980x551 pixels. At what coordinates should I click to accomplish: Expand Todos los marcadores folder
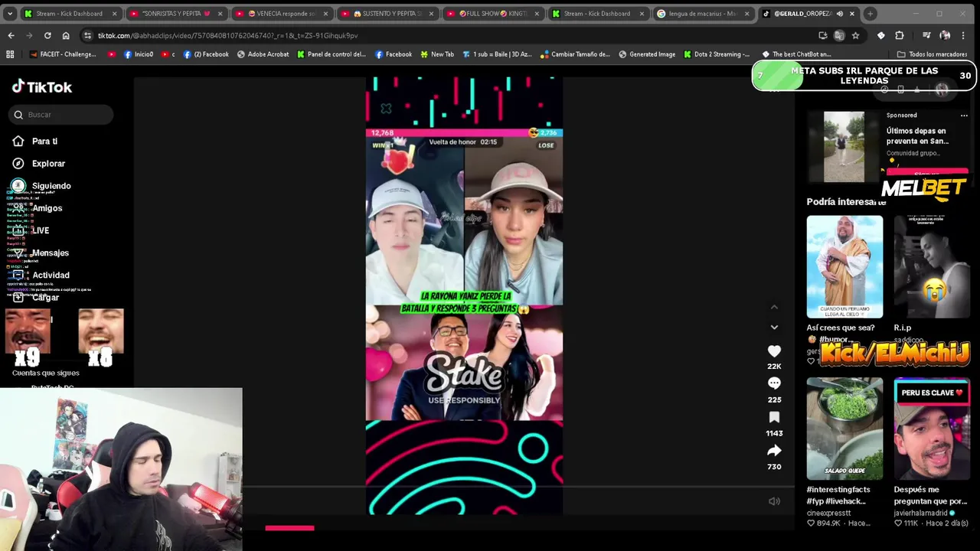932,54
